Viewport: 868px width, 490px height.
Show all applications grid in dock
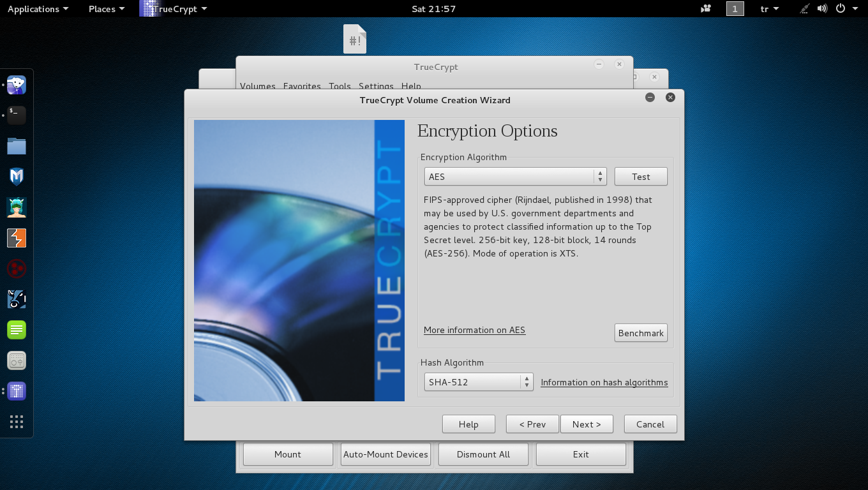(x=17, y=422)
